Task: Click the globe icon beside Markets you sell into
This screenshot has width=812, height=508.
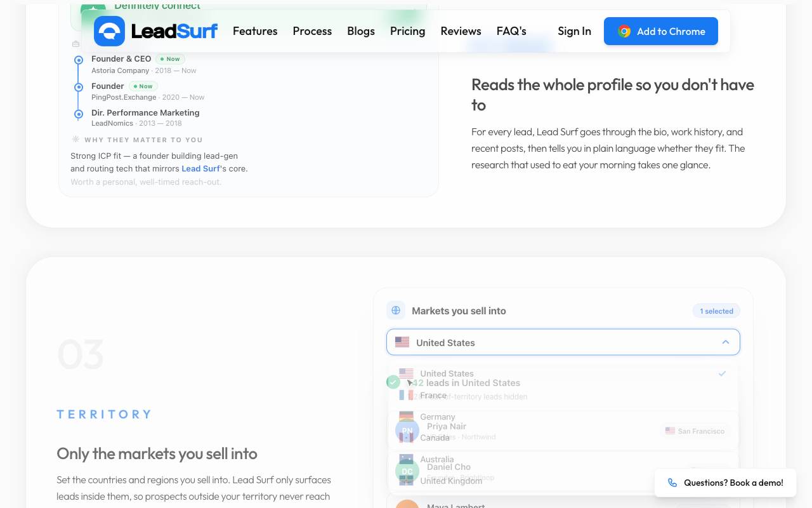Action: coord(396,311)
